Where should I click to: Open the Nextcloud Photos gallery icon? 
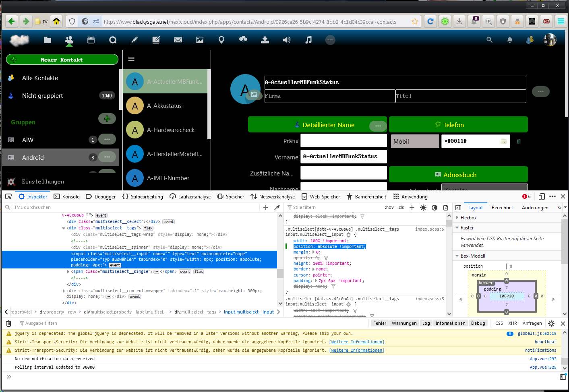(200, 40)
